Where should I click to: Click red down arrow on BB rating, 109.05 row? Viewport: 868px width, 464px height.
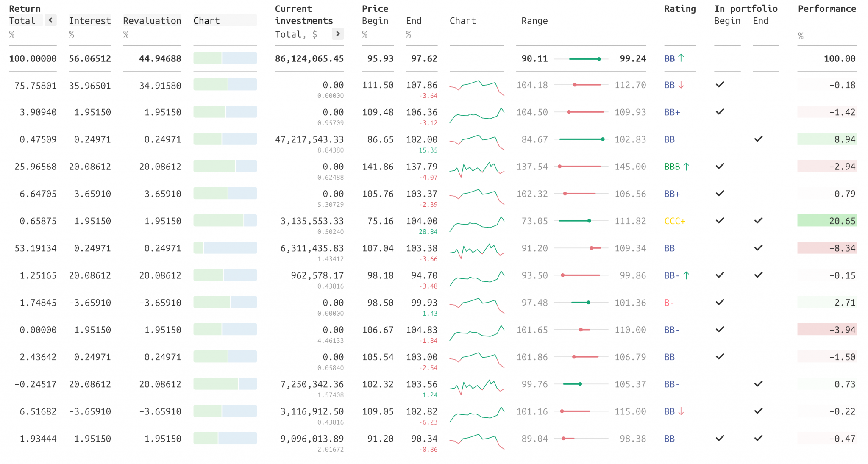(x=681, y=411)
